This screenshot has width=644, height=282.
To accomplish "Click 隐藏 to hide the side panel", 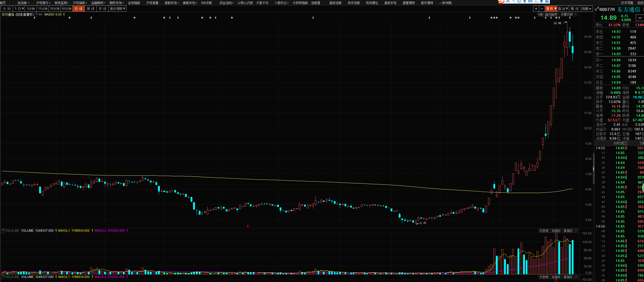I will pyautogui.click(x=587, y=9).
